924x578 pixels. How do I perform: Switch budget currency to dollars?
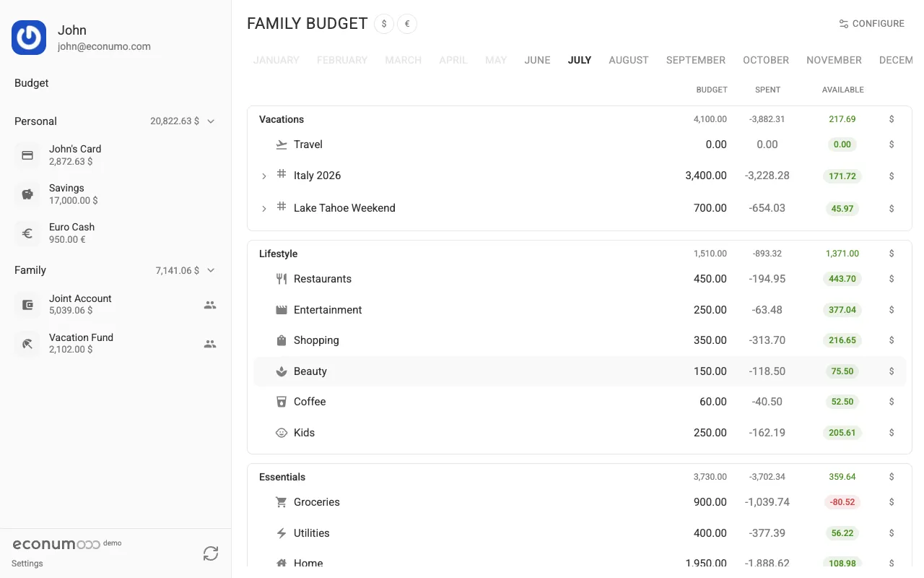click(384, 24)
